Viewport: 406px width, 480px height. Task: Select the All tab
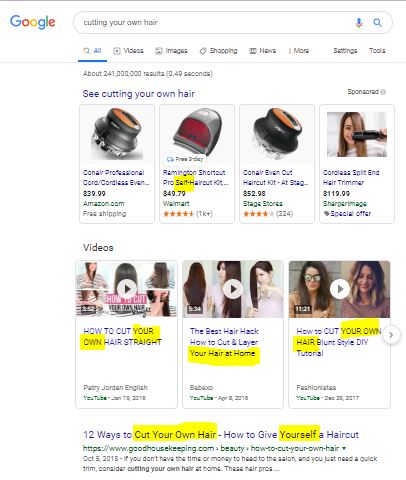point(92,51)
